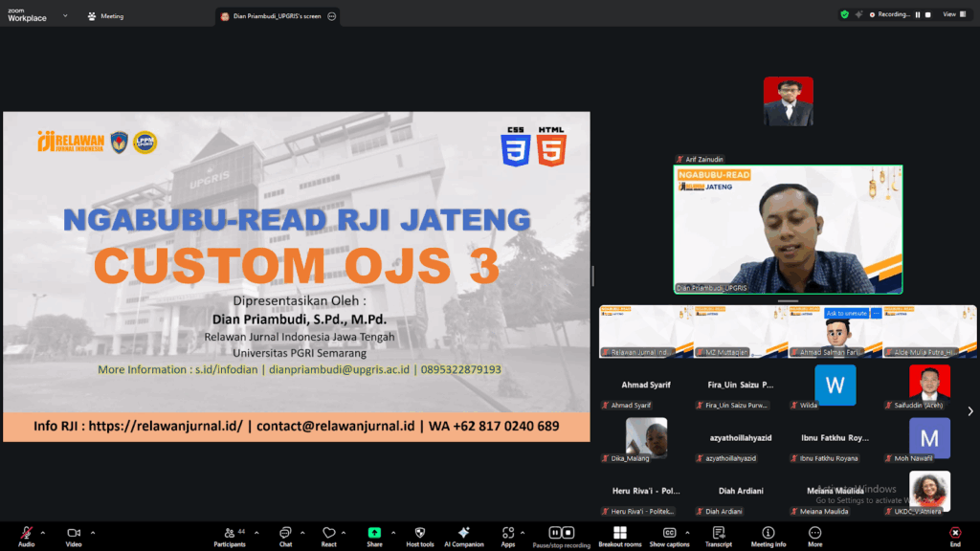The height and width of the screenshot is (551, 980).
Task: Open the More menu in the toolbar
Action: click(814, 534)
